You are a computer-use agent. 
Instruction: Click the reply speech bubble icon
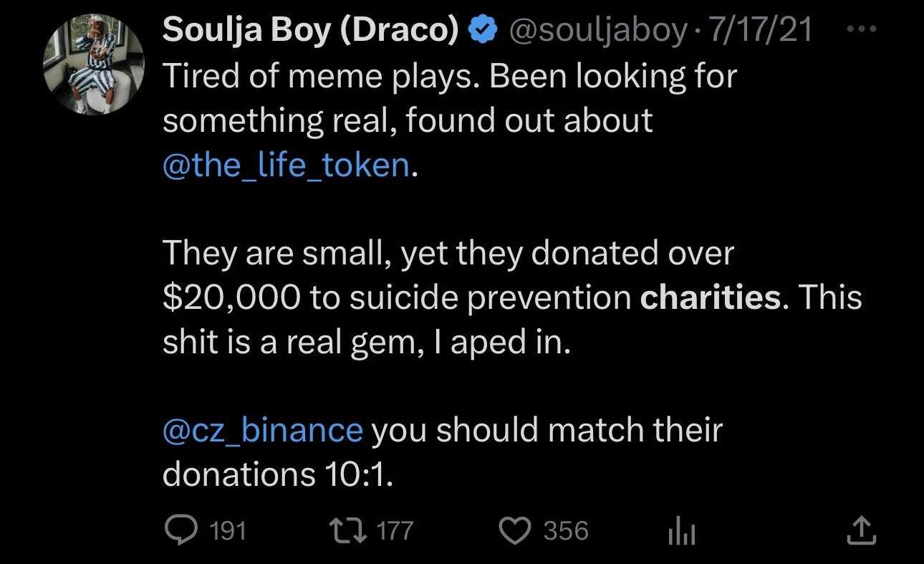tap(177, 530)
